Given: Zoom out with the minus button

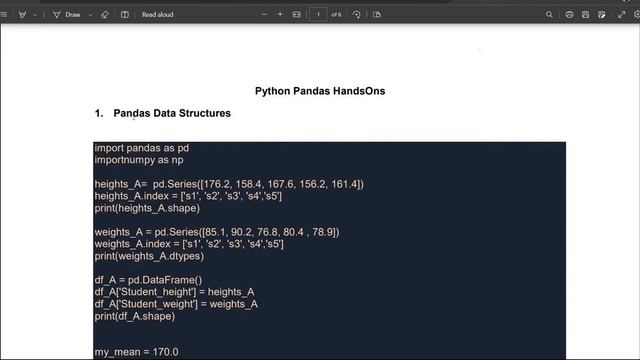Looking at the screenshot, I should click(264, 15).
